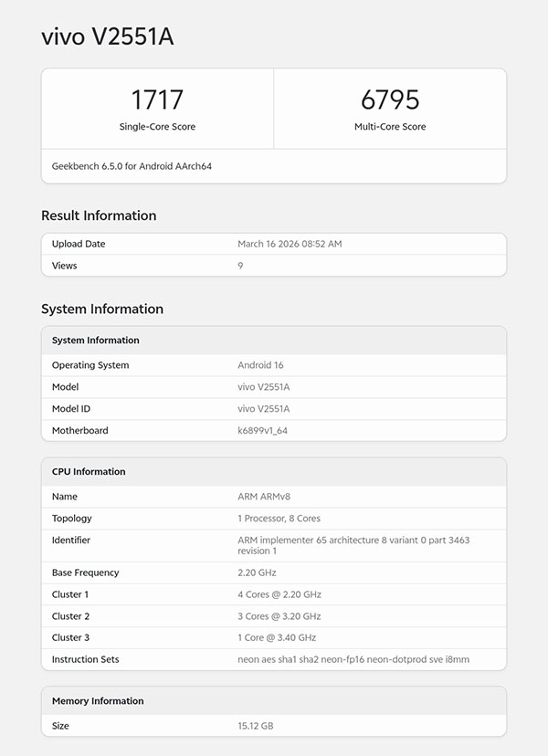
Task: Click the Views row label
Action: pyautogui.click(x=65, y=266)
